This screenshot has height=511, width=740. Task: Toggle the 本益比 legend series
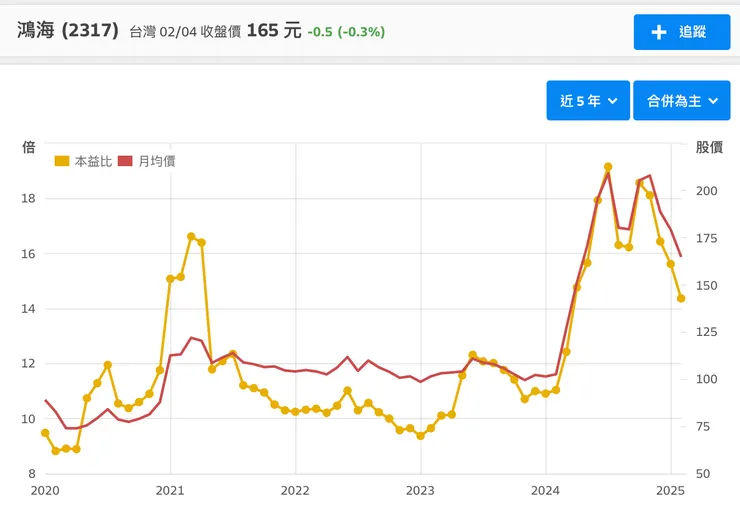84,161
